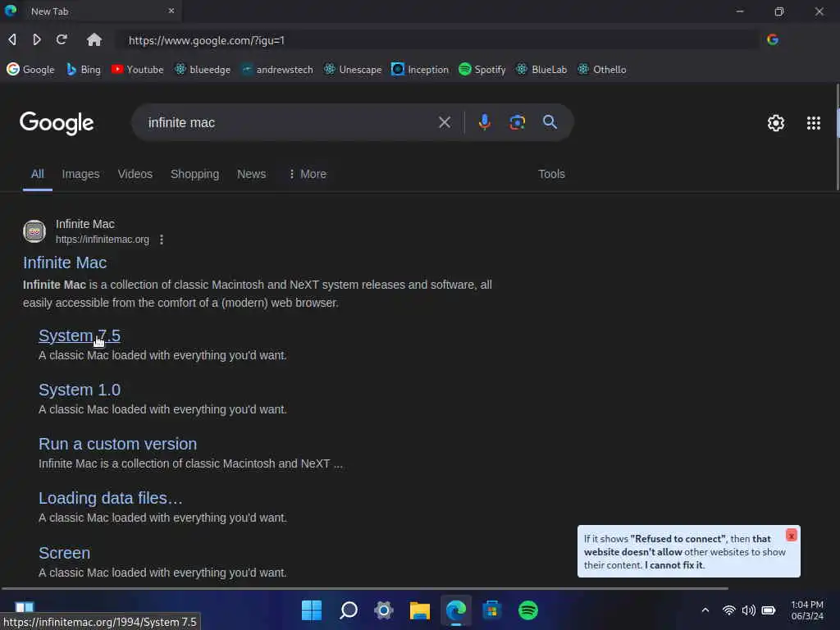Open the Bing bookmark
Viewport: 840px width, 630px height.
pos(83,69)
